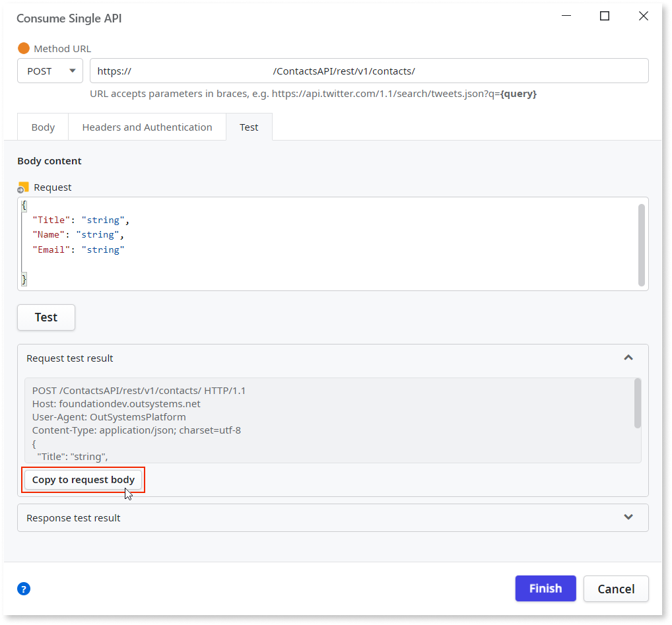
Task: Click the dialog minimize icon
Action: [x=566, y=15]
